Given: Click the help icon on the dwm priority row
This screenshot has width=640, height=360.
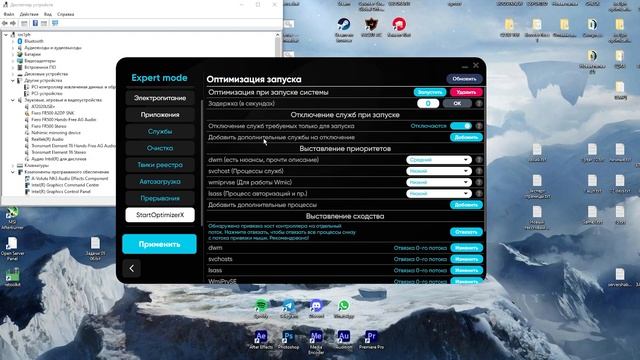Looking at the screenshot, I should 479,160.
